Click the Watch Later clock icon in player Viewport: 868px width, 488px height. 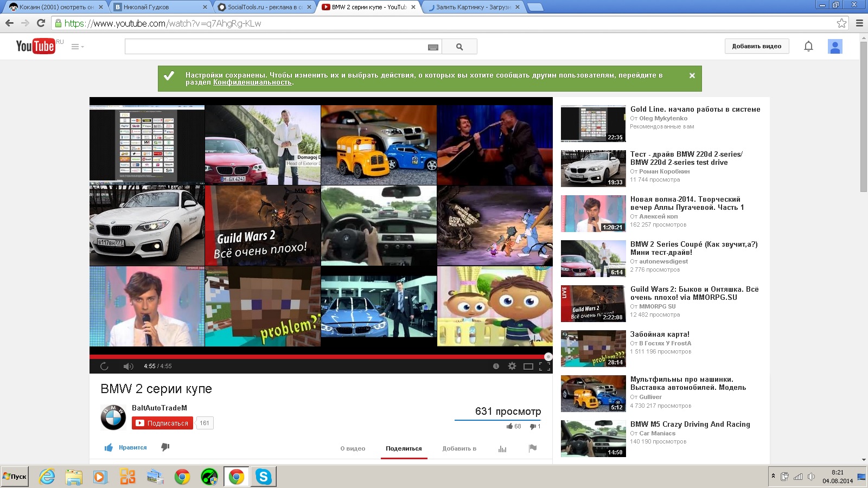(x=496, y=366)
